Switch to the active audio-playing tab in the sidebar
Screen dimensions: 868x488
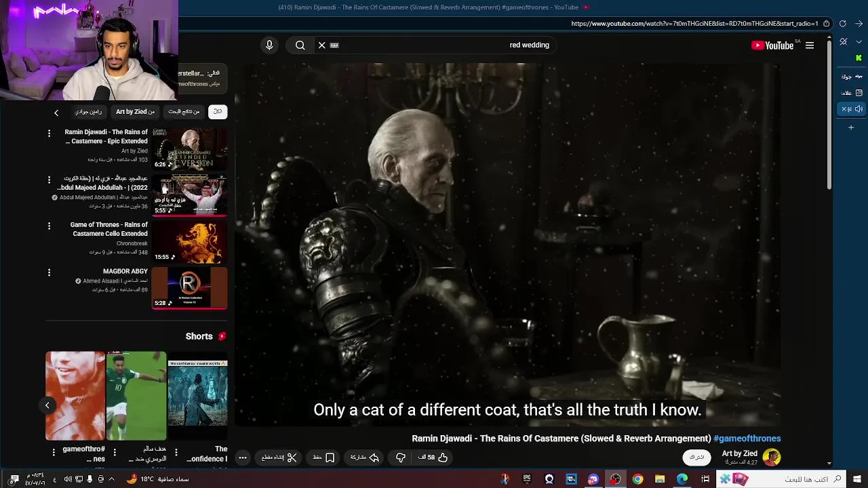click(852, 109)
